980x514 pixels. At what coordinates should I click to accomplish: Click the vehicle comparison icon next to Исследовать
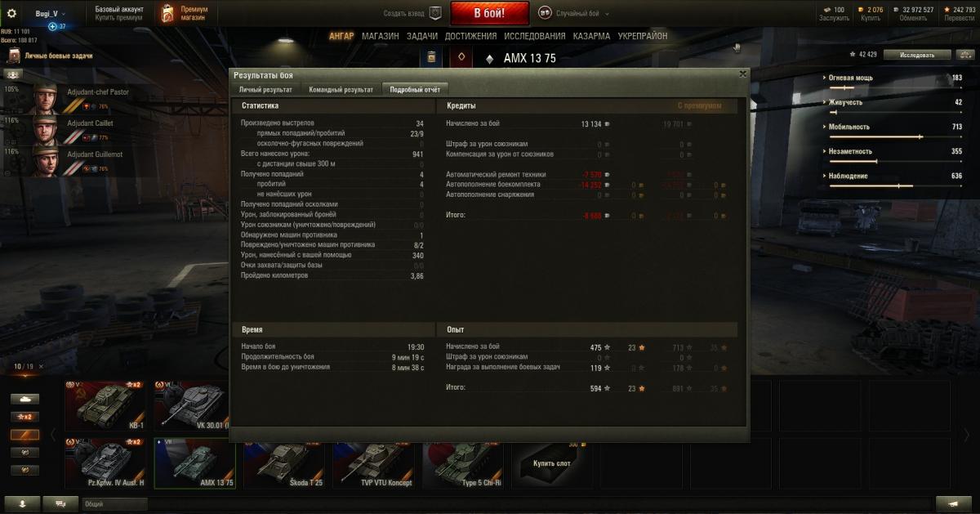point(966,55)
